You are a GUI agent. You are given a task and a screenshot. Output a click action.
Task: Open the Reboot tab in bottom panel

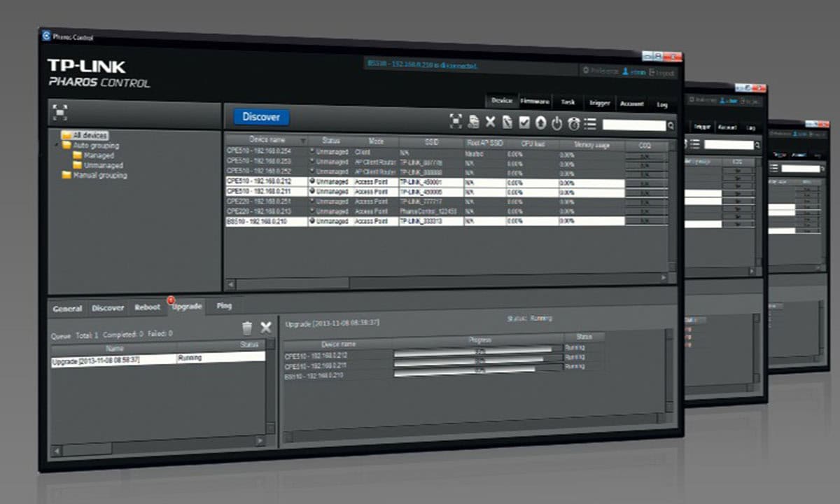147,307
